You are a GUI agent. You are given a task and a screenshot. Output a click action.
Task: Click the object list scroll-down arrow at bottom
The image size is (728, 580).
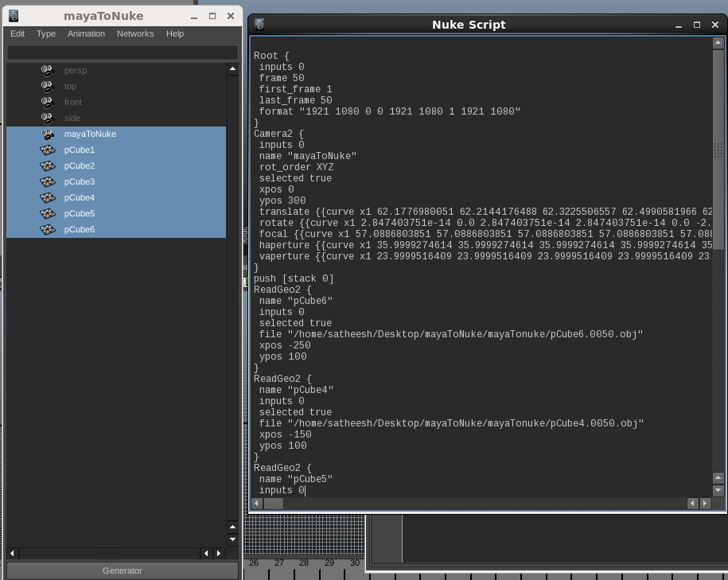[232, 539]
